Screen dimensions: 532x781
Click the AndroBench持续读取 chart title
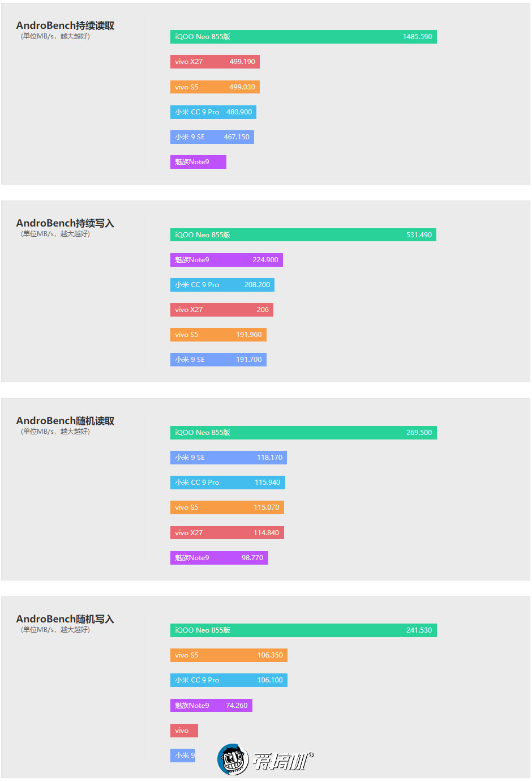(x=65, y=25)
